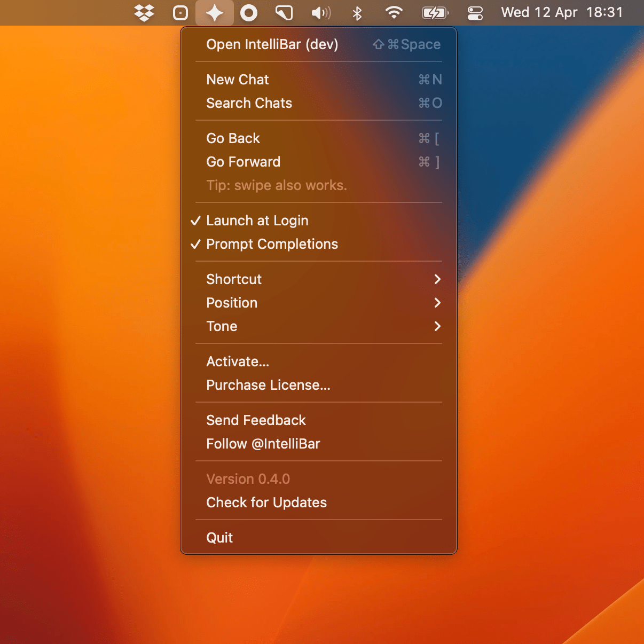
Task: Choose Open IntelliBar (dev)
Action: [319, 44]
